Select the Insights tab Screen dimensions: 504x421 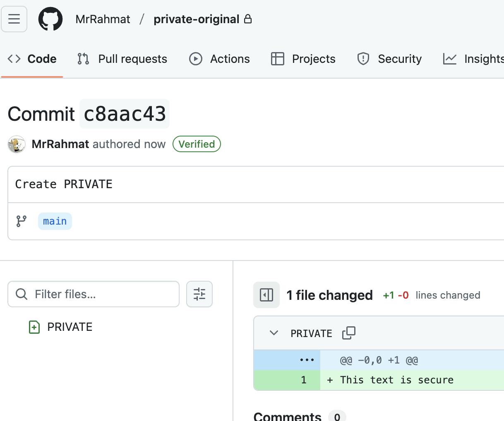click(474, 59)
